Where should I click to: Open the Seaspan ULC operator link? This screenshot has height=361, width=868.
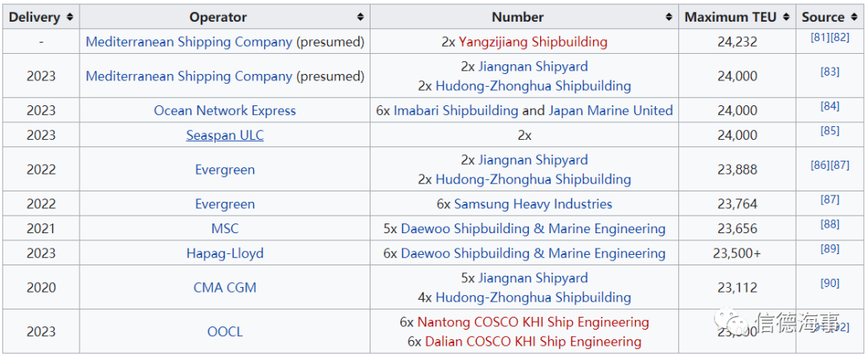click(x=225, y=135)
